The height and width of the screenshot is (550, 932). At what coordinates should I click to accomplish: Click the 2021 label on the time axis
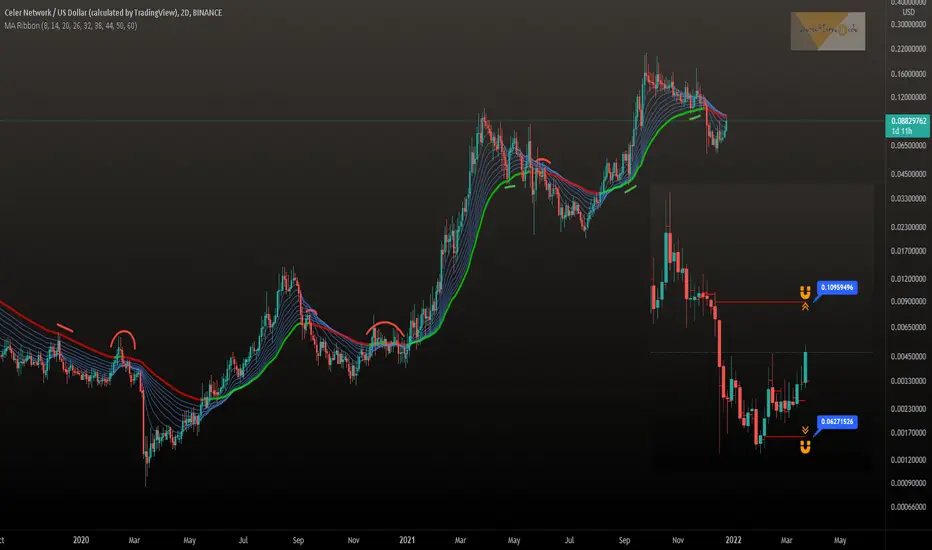pos(407,540)
